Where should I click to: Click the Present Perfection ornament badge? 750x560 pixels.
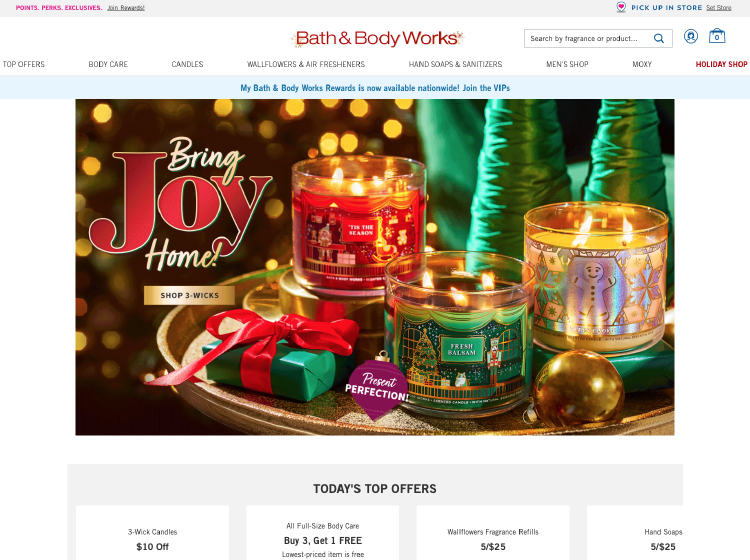coord(377,386)
